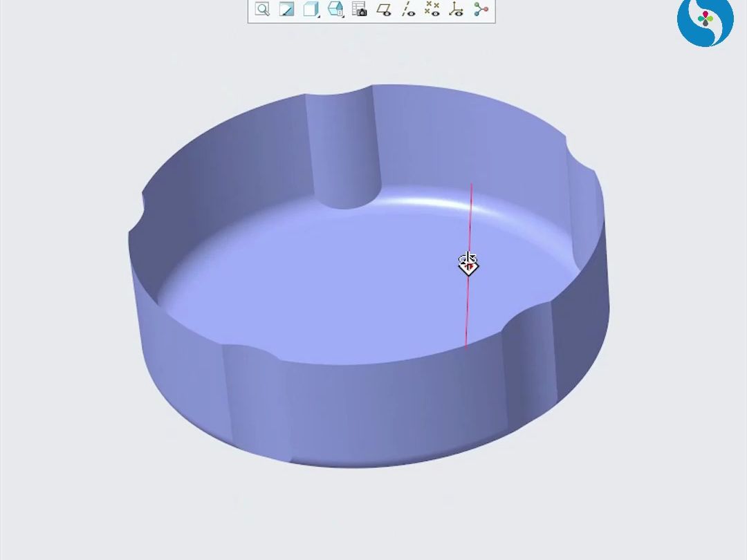The height and width of the screenshot is (560, 747).
Task: Toggle datum plane display
Action: (384, 9)
